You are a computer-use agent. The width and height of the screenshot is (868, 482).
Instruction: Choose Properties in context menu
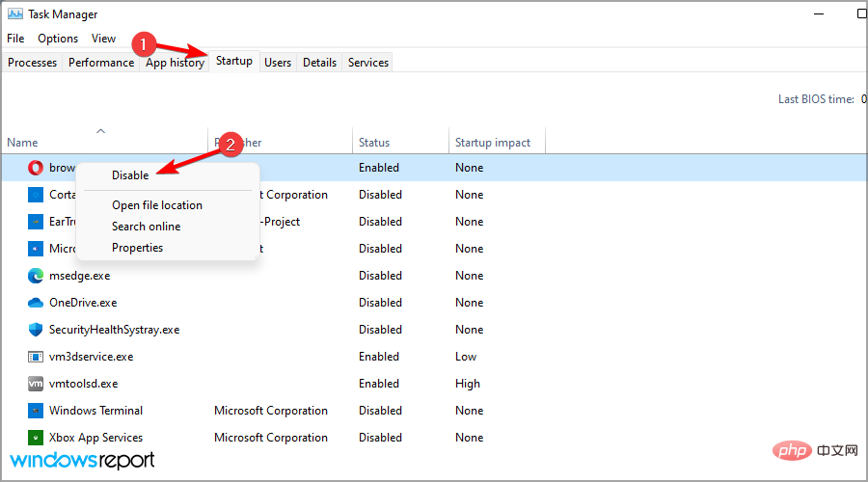click(137, 248)
